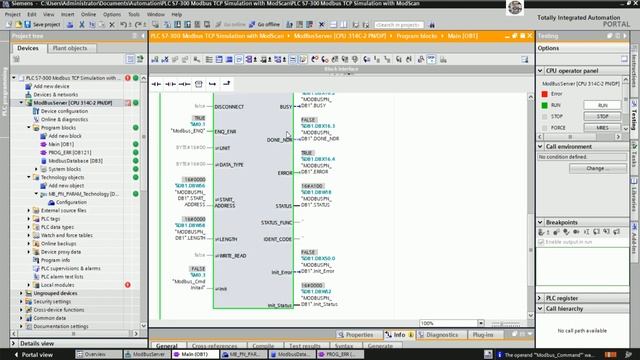Viewport: 640px width, 360px height.
Task: Click the Save project disk icon
Action: pos(27,24)
